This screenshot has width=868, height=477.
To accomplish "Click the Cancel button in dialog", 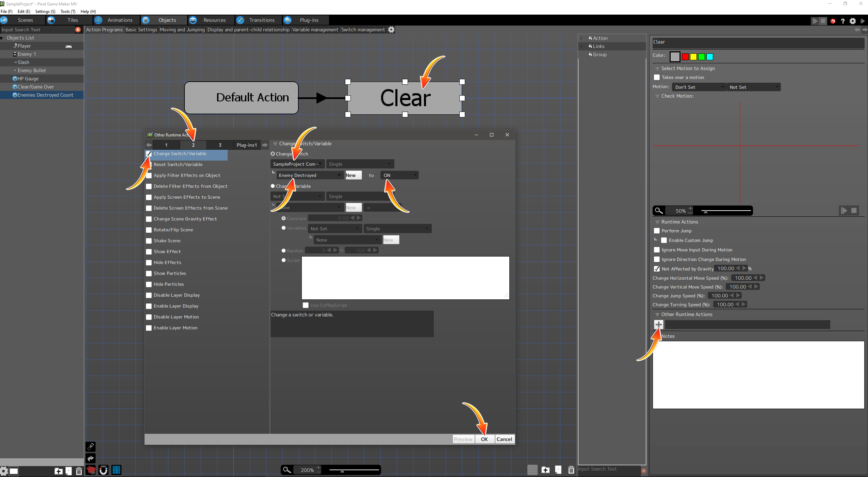I will pyautogui.click(x=504, y=439).
